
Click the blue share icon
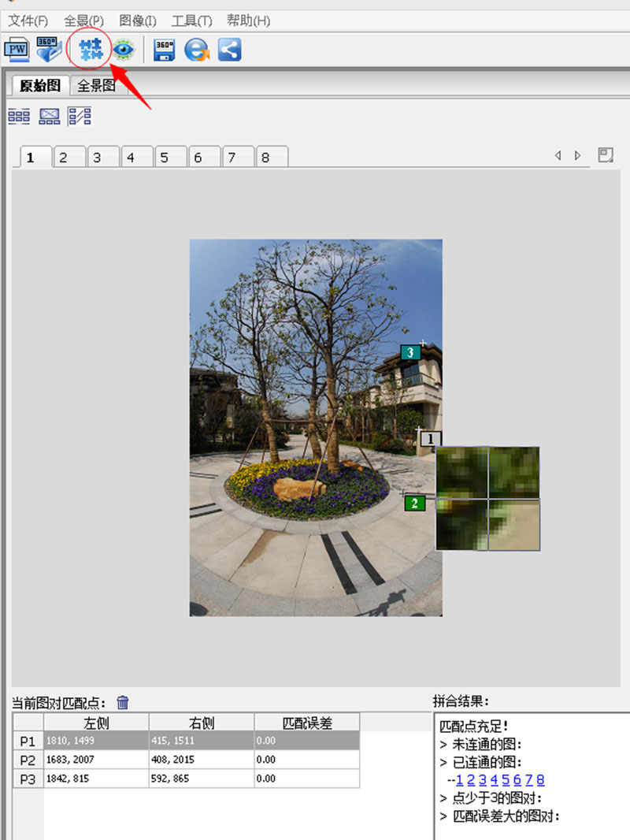(x=229, y=50)
